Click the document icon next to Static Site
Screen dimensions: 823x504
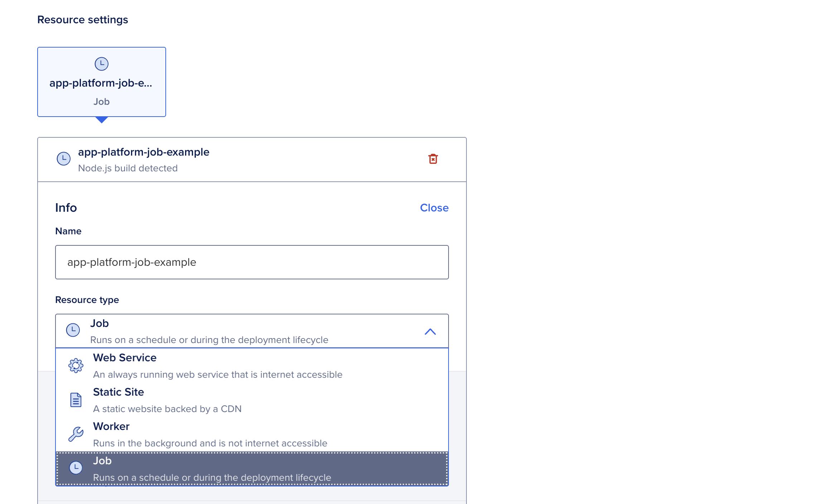click(x=75, y=400)
